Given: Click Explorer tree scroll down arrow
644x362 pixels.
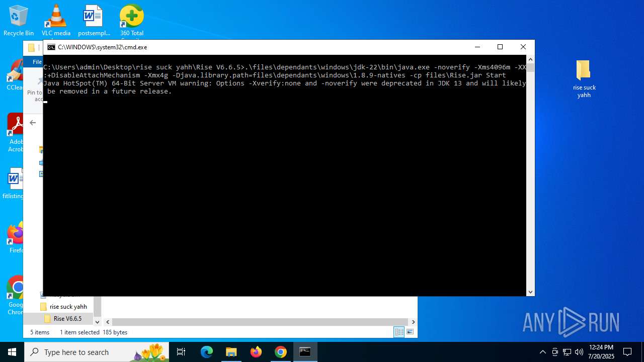Looking at the screenshot, I should pyautogui.click(x=97, y=322).
